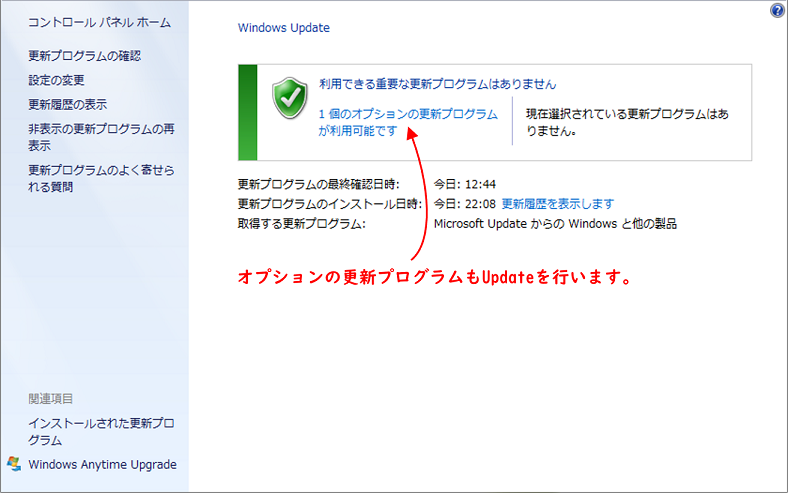The image size is (788, 493).
Task: Click last check time 今日: 12:44
Action: (464, 184)
